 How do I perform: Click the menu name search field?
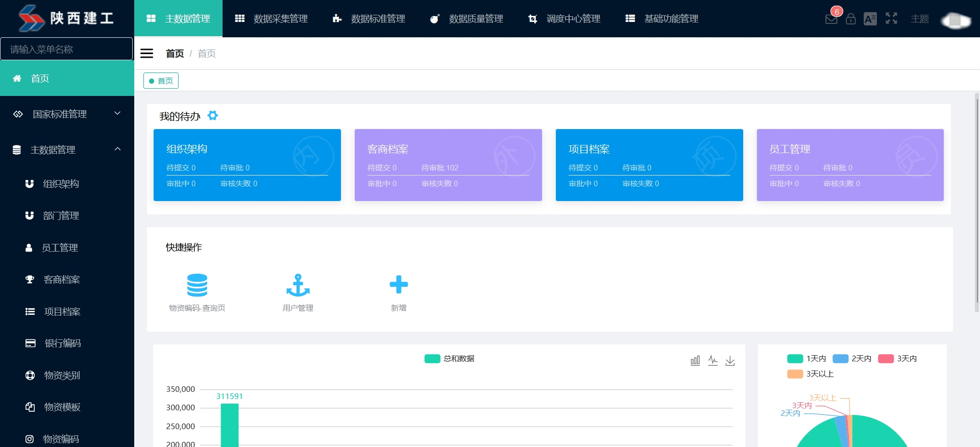click(x=66, y=49)
